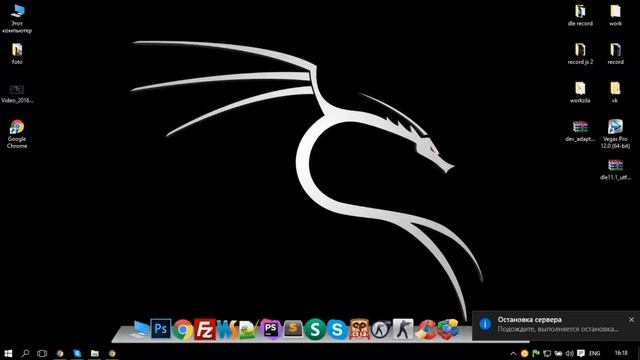Select Vegas Pro 12.0 shortcut
This screenshot has width=640, height=360.
[x=615, y=134]
